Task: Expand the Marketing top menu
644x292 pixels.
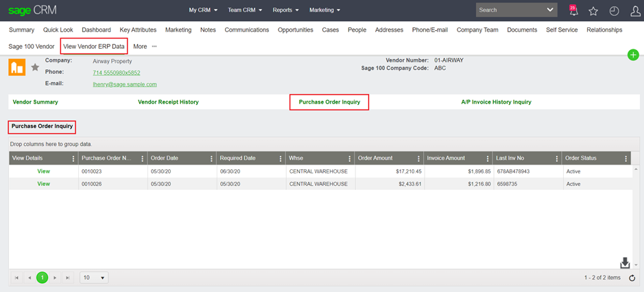Action: pos(325,10)
